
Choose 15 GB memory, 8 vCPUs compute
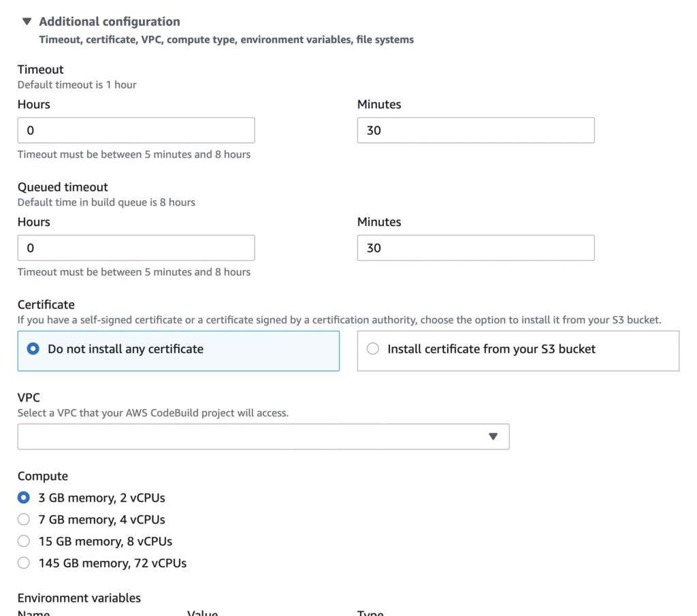coord(24,541)
